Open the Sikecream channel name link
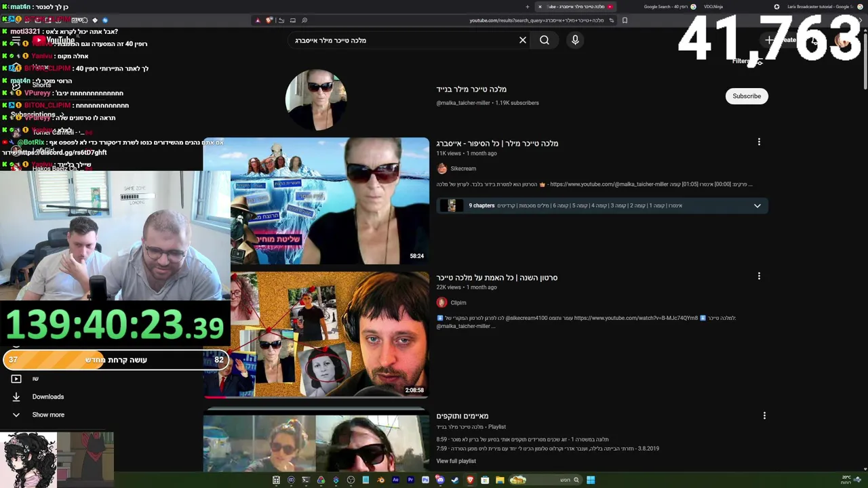 pos(463,169)
